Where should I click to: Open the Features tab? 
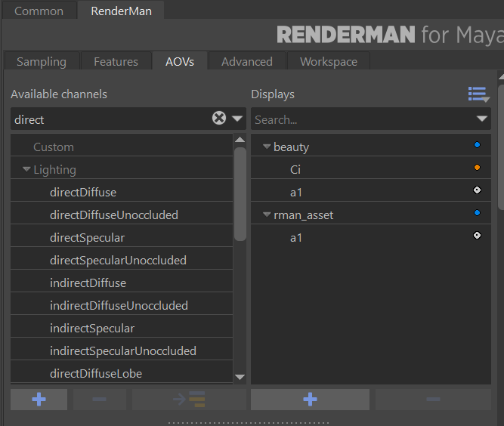116,61
